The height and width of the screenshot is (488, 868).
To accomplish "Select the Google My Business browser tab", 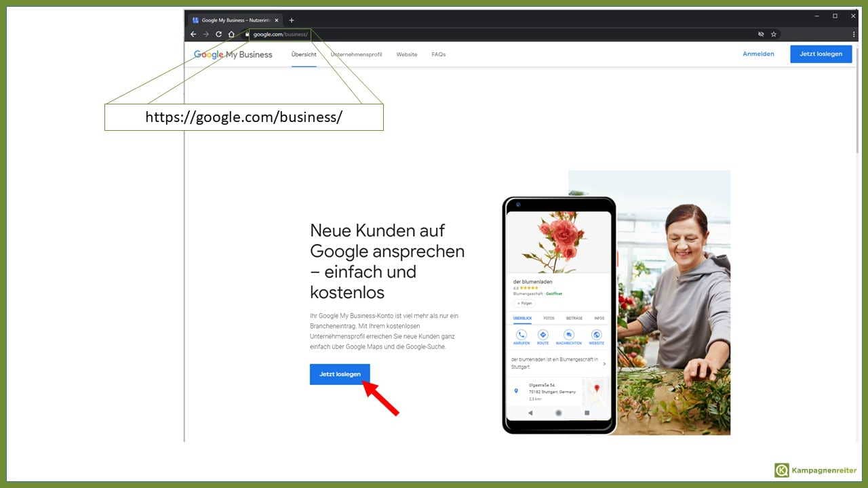I will pos(235,20).
